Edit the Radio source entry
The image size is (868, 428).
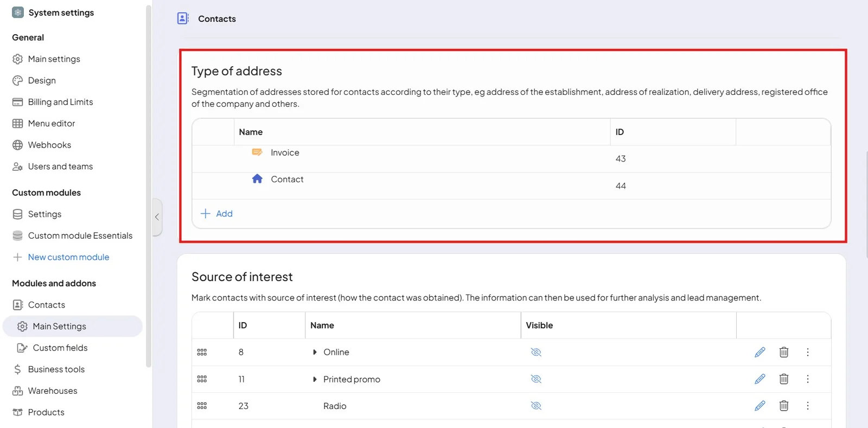click(x=760, y=406)
